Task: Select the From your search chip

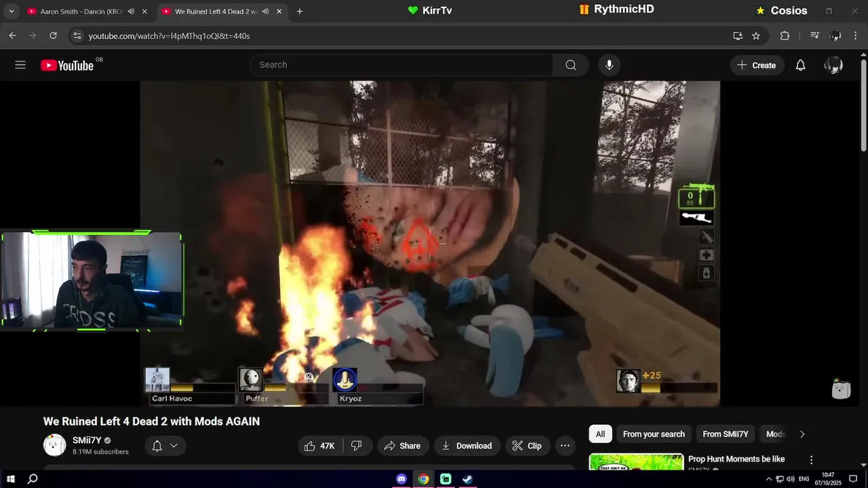Action: (654, 434)
